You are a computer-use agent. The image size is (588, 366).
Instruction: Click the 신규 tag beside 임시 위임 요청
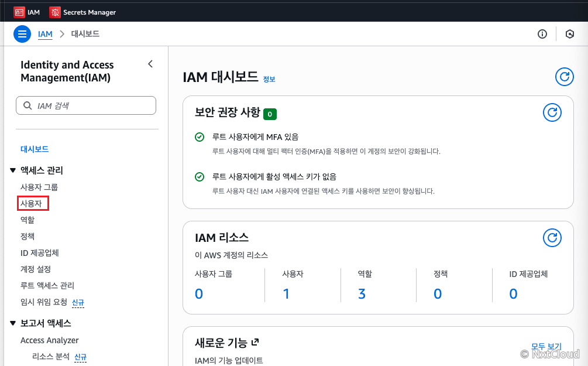[x=78, y=303]
